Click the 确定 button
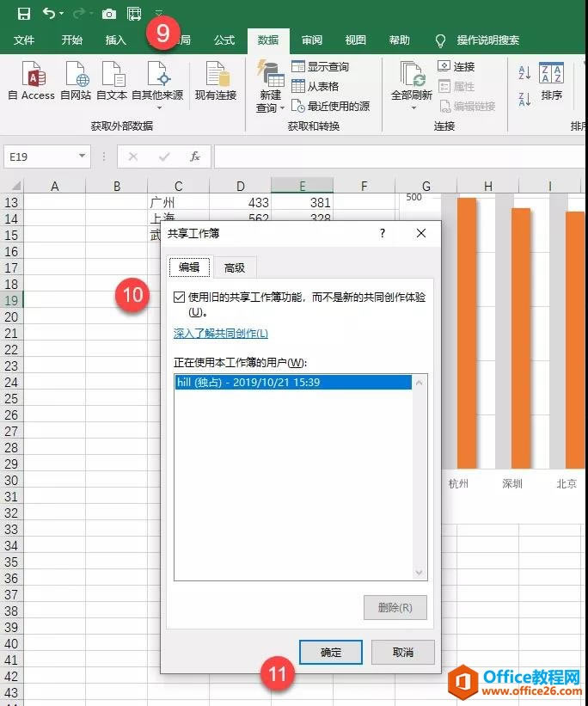Viewport: 588px width, 706px height. coord(331,652)
